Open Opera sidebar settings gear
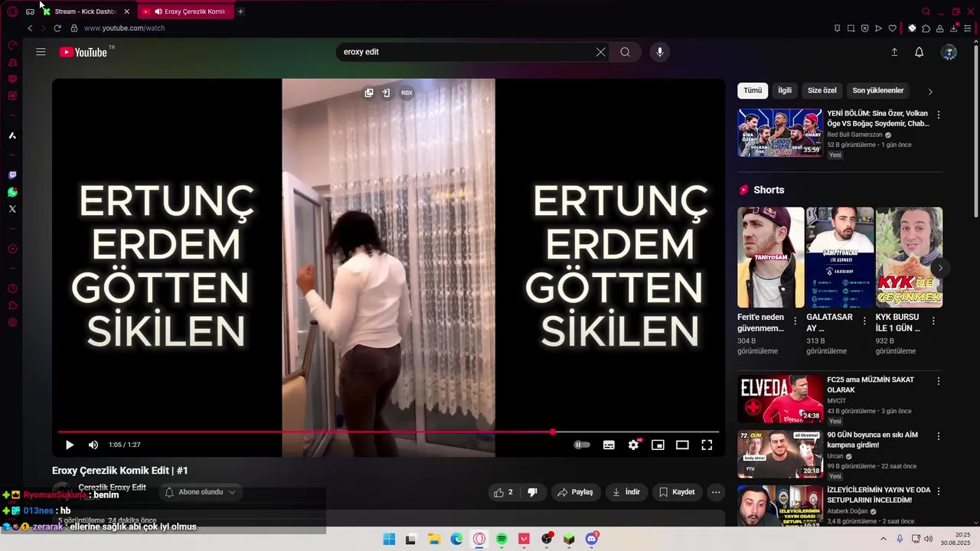Screen dimensions: 980x551 point(12,322)
